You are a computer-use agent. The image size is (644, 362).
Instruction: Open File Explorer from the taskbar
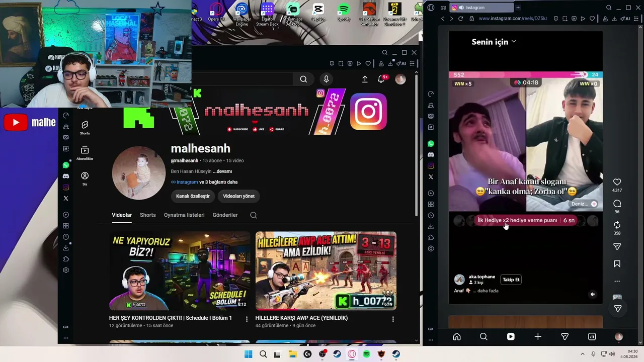[x=293, y=354]
